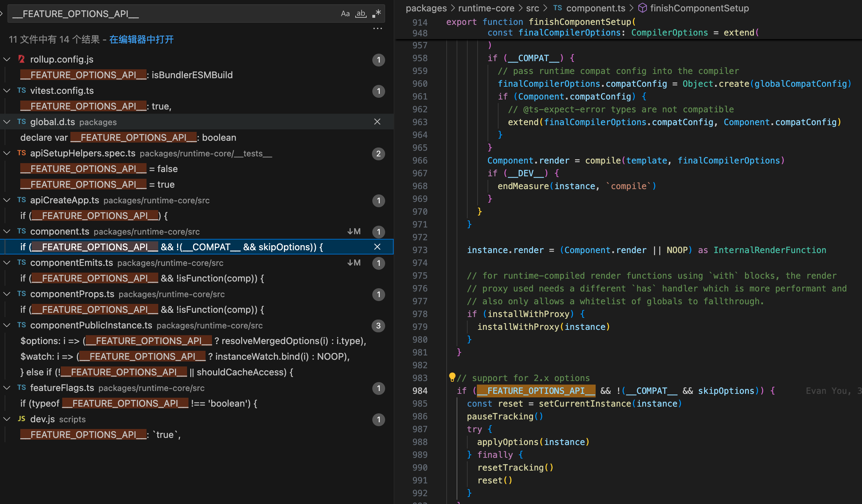Toggle Use Regular Expression option
862x504 pixels.
point(377,14)
